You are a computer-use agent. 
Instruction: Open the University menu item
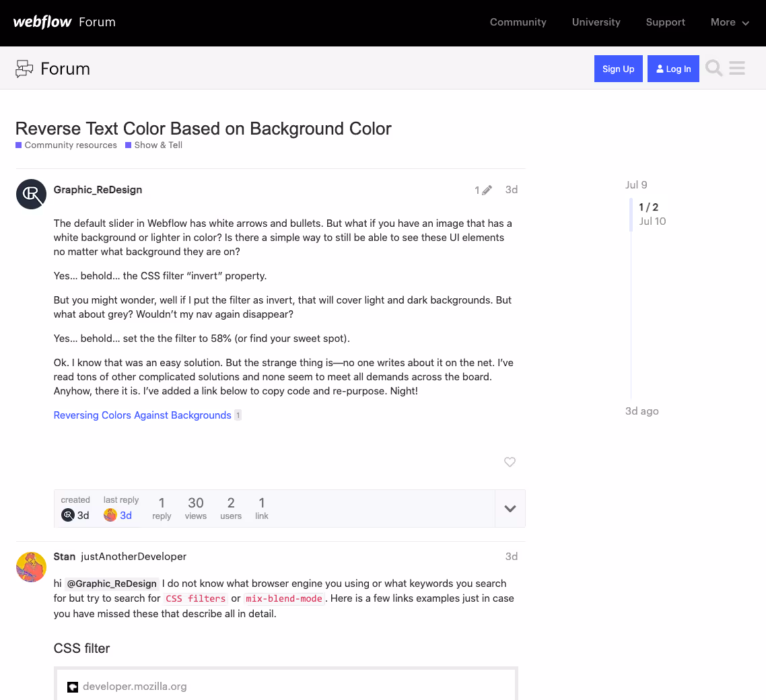click(596, 22)
